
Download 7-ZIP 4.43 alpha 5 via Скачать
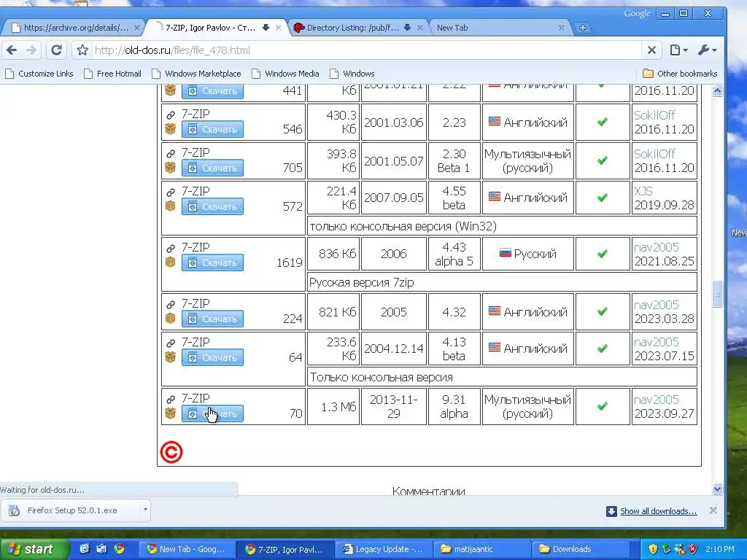click(x=212, y=262)
